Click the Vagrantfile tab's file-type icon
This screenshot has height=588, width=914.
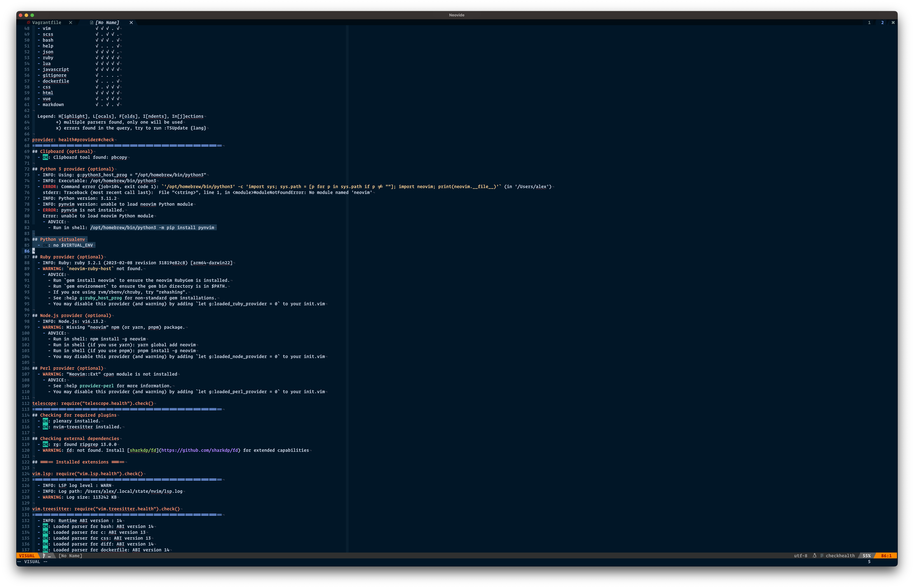[28, 23]
